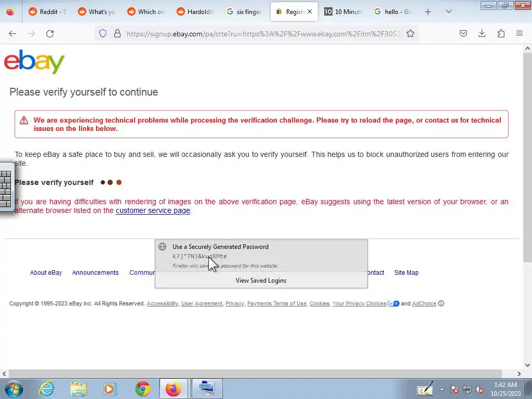This screenshot has height=399, width=532.
Task: Reload the page with the refresh icon
Action: point(50,33)
